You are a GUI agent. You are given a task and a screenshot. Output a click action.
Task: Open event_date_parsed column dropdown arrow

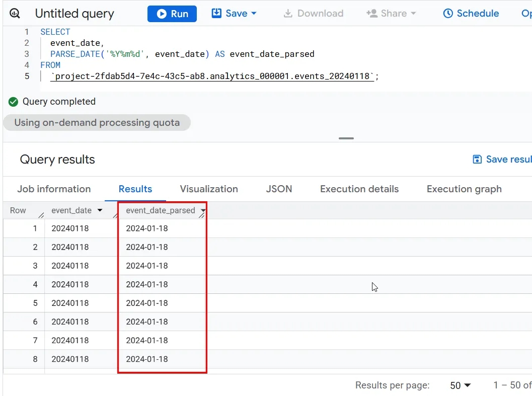(x=202, y=210)
